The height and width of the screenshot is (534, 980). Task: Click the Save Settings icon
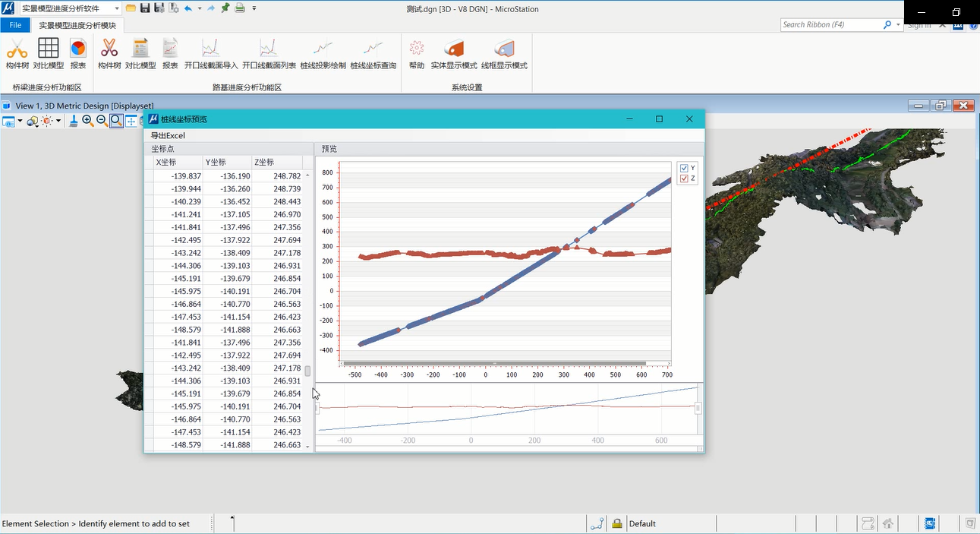click(159, 8)
